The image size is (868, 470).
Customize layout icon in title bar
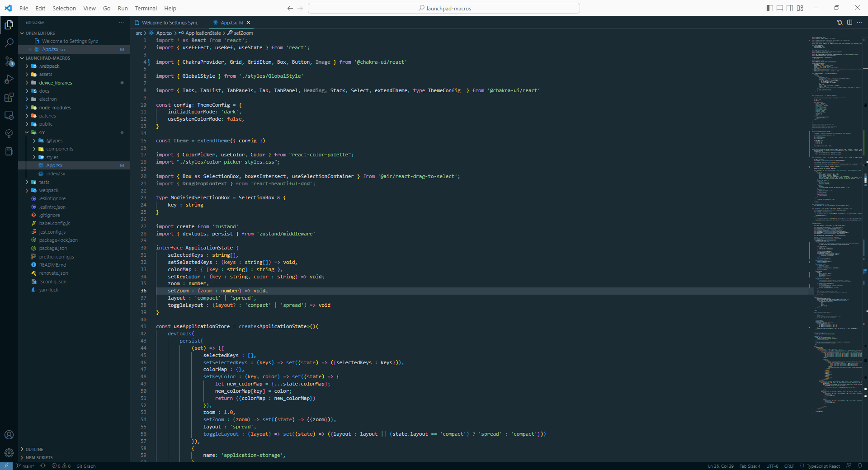click(800, 8)
